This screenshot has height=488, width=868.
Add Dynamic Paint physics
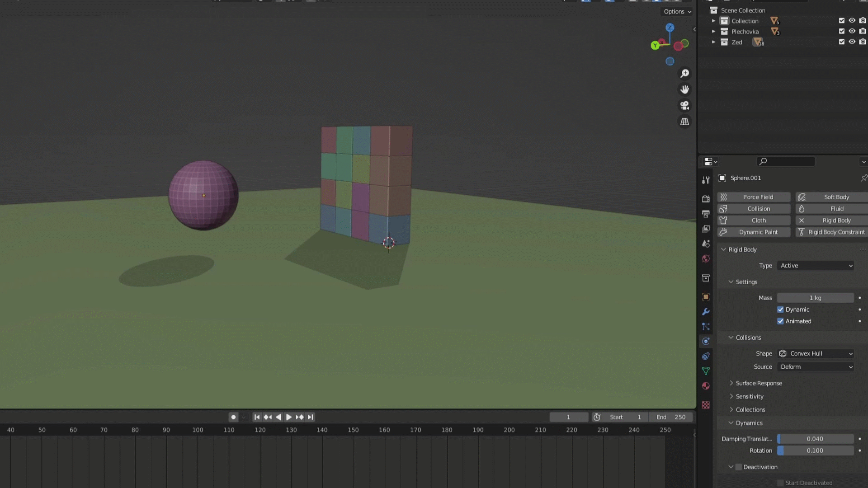coord(754,232)
